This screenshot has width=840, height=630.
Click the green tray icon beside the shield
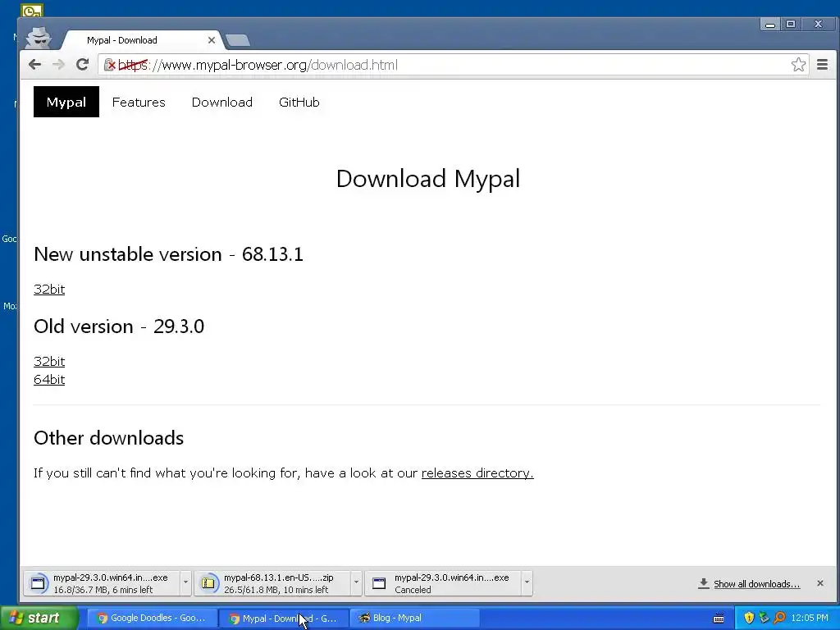coord(764,619)
